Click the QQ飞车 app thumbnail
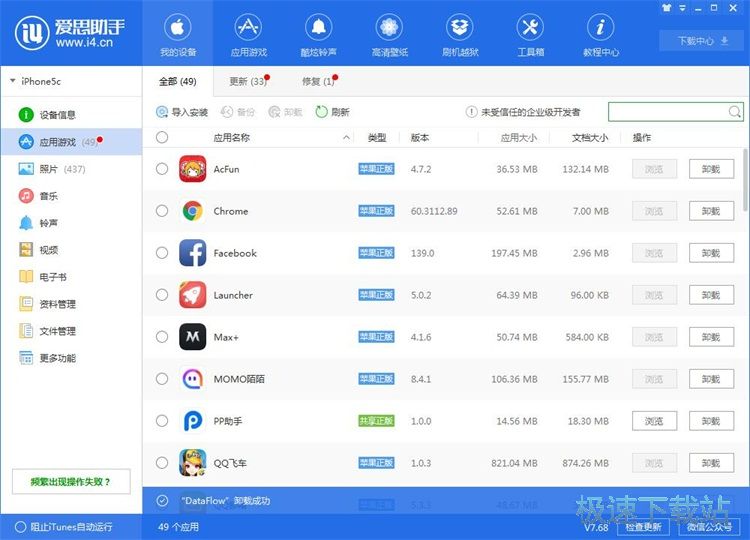The image size is (750, 540). tap(192, 463)
